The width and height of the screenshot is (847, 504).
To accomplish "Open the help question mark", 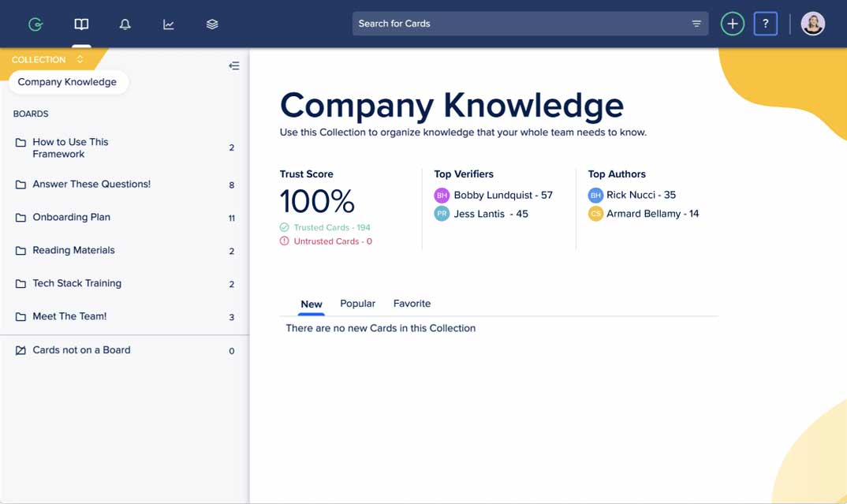I will [765, 24].
